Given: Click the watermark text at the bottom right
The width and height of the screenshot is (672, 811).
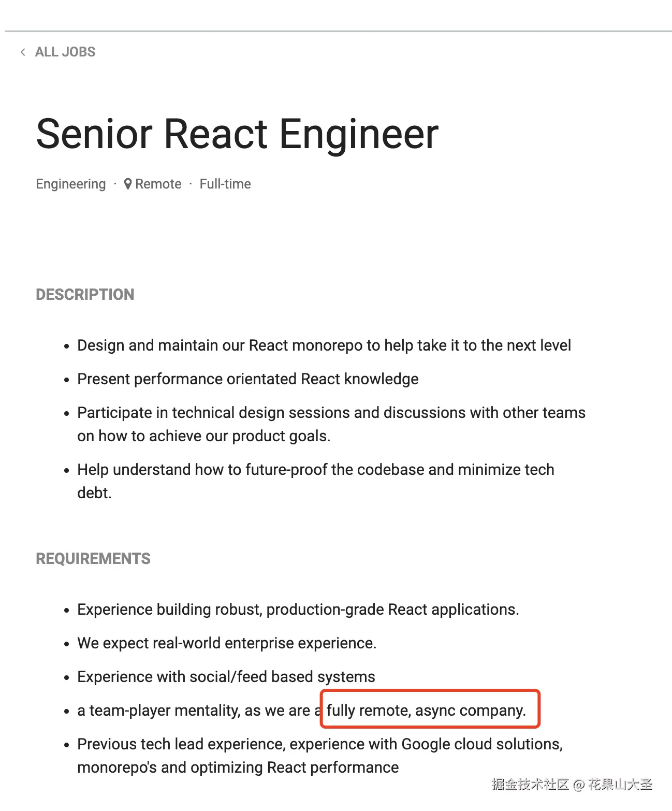Looking at the screenshot, I should coord(572,785).
